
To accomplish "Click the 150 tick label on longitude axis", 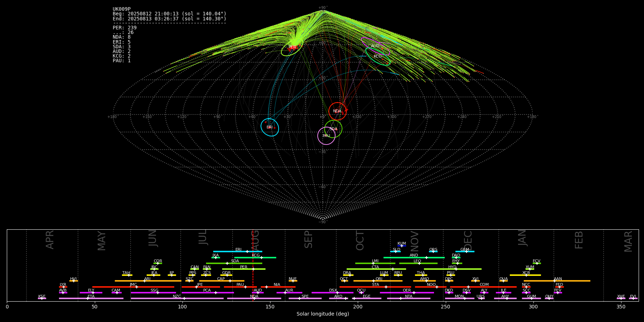I will [x=270, y=307].
